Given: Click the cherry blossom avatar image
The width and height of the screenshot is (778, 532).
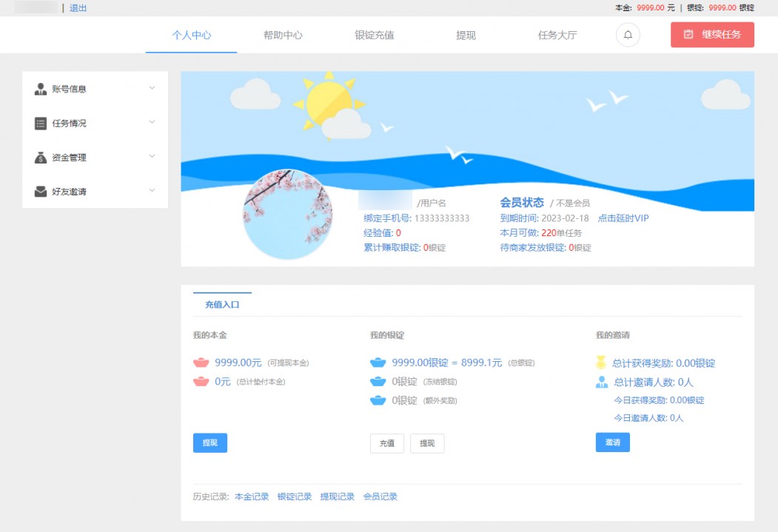Looking at the screenshot, I should click(x=288, y=214).
